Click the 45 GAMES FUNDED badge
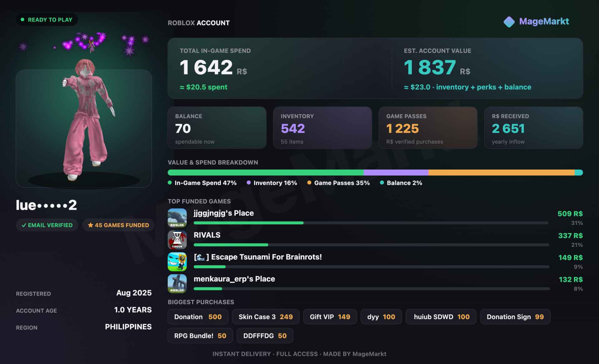Viewport: 599px width, 364px height. [x=118, y=225]
